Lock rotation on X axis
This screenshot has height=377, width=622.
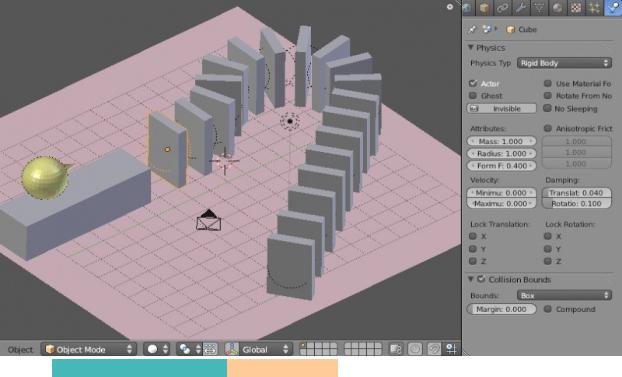pyautogui.click(x=547, y=236)
